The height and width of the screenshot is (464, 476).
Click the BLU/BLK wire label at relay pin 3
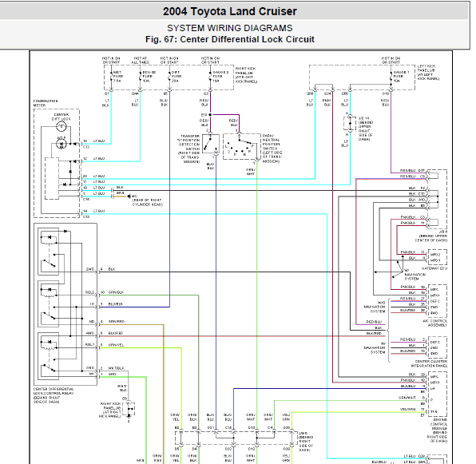tap(116, 304)
